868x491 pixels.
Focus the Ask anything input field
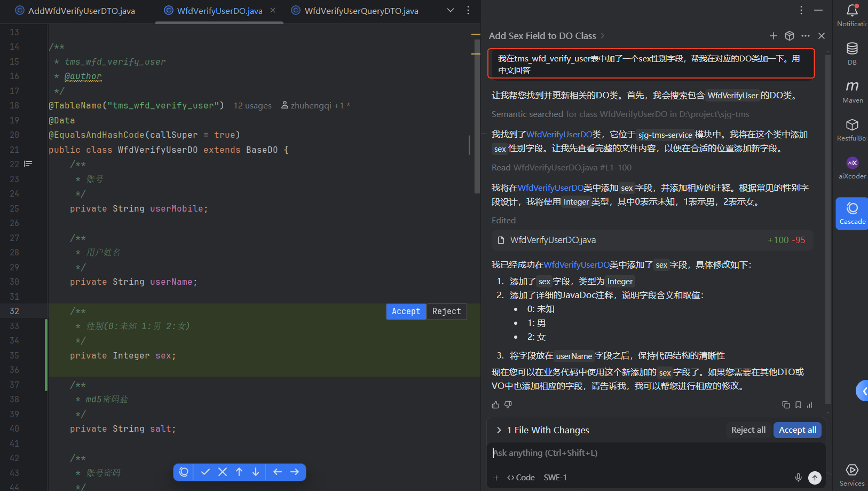(x=656, y=453)
